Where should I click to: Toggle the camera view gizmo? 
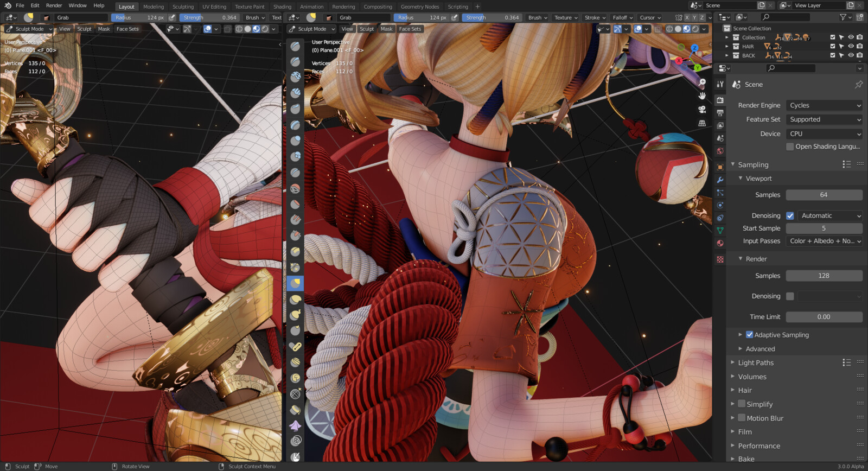click(702, 109)
